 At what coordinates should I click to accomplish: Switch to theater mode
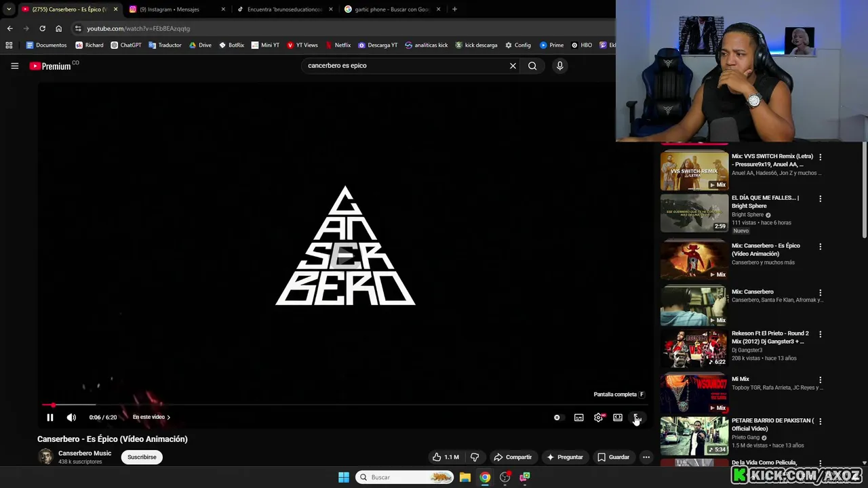point(618,418)
